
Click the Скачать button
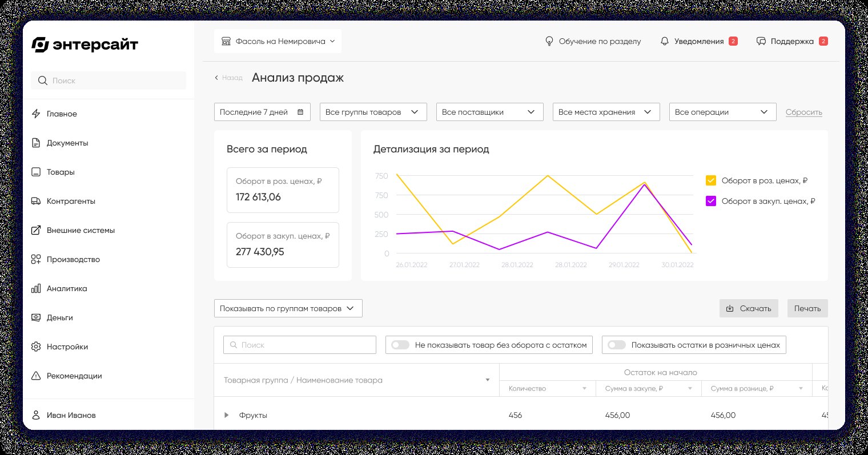(749, 308)
